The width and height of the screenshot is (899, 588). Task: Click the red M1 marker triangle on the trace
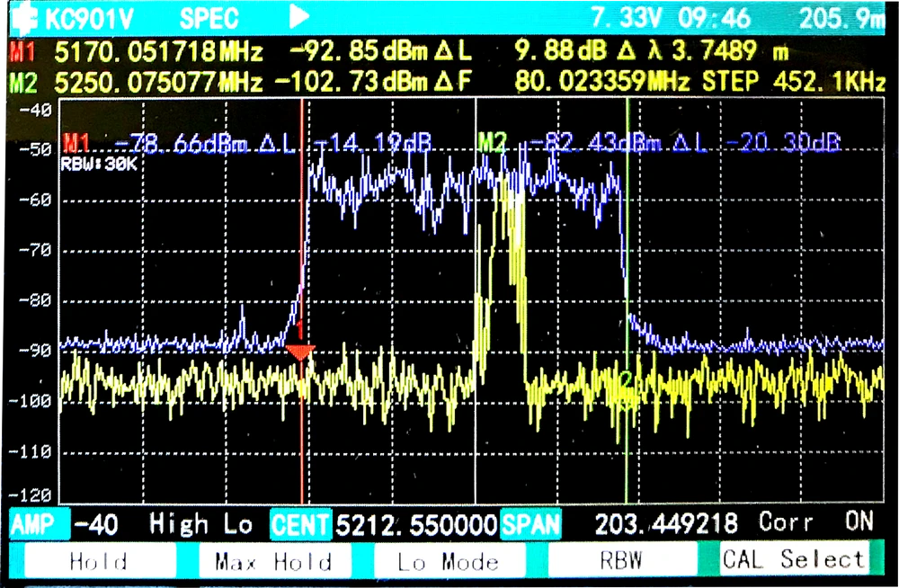click(x=300, y=352)
